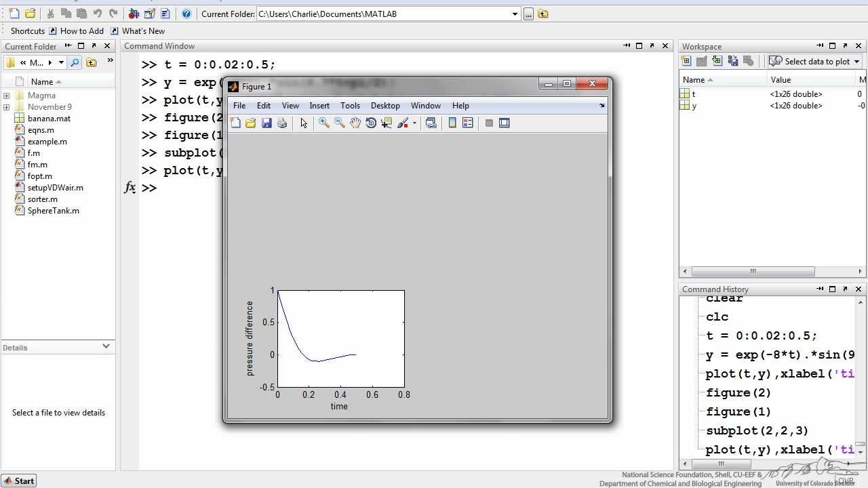Viewport: 868px width, 488px height.
Task: Click Show Plot Tools and dock figure icon
Action: point(505,123)
